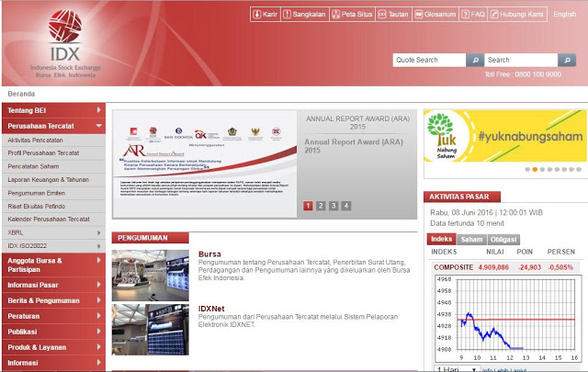
Task: Open the Annual Report Award banner image
Action: (205, 163)
